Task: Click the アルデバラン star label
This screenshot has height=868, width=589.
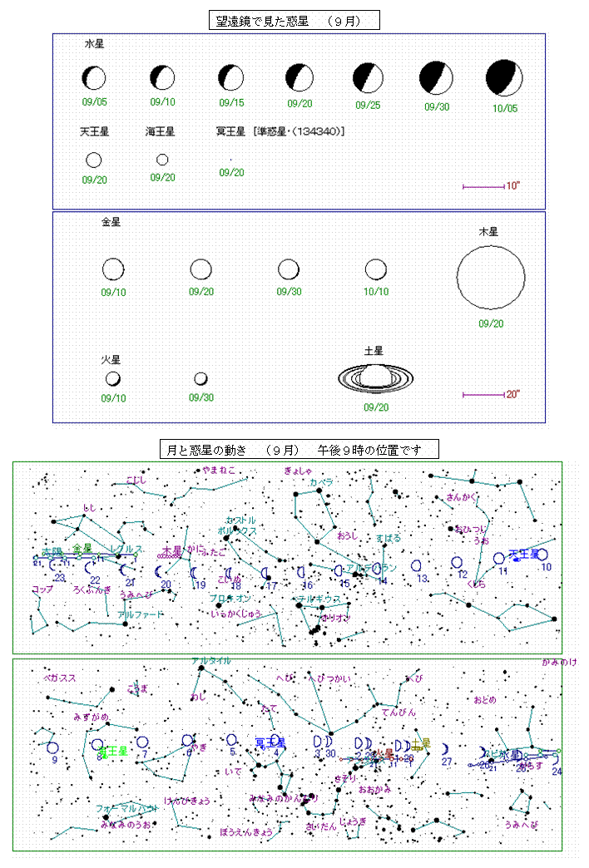Action: tap(371, 568)
